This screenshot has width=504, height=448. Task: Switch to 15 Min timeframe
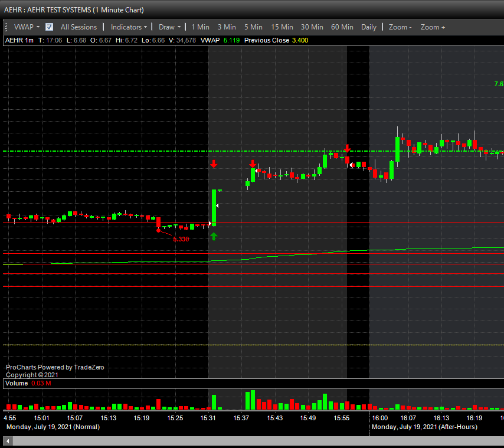pyautogui.click(x=282, y=27)
